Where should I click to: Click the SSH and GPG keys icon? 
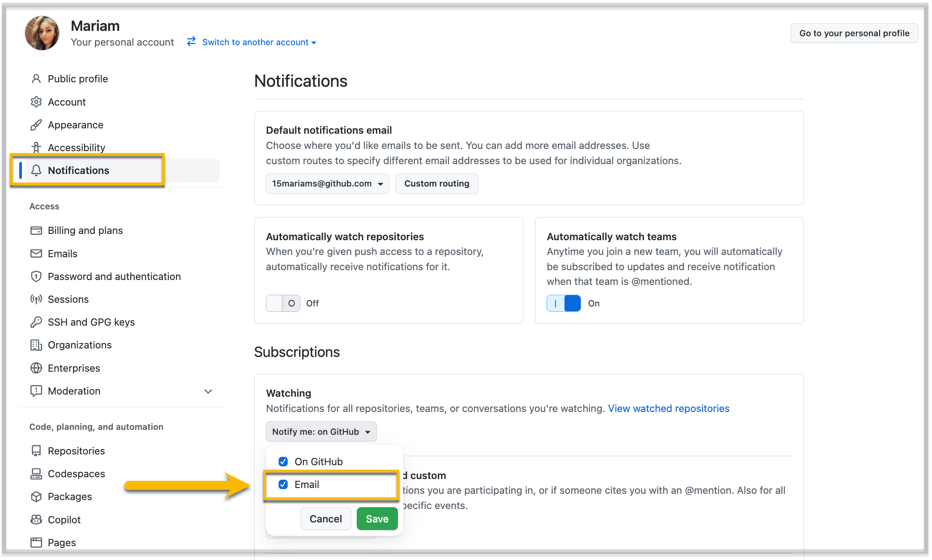(x=36, y=322)
